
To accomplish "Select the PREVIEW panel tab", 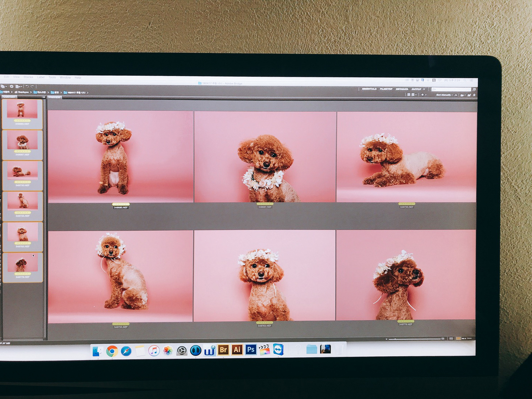I will [54, 97].
